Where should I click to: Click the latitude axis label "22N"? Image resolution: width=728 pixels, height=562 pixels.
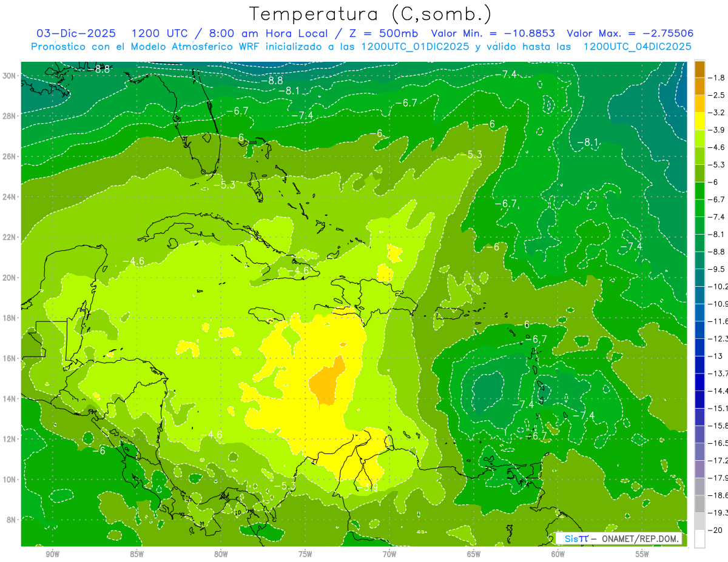click(9, 237)
